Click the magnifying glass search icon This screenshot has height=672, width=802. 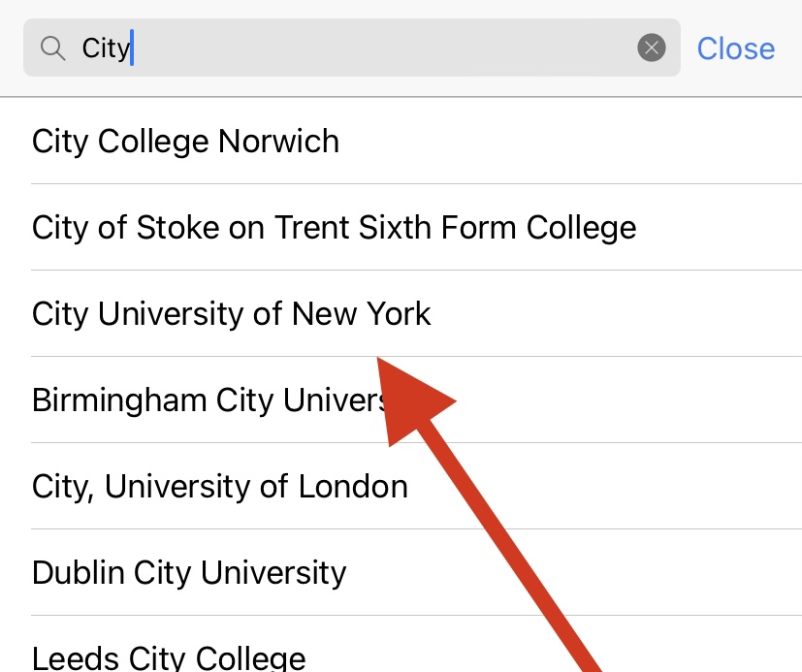53,48
